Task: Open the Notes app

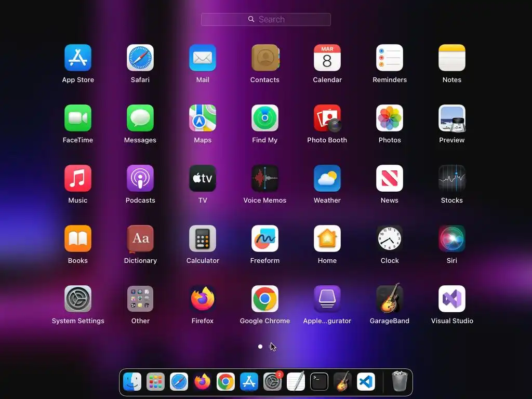Action: click(452, 58)
